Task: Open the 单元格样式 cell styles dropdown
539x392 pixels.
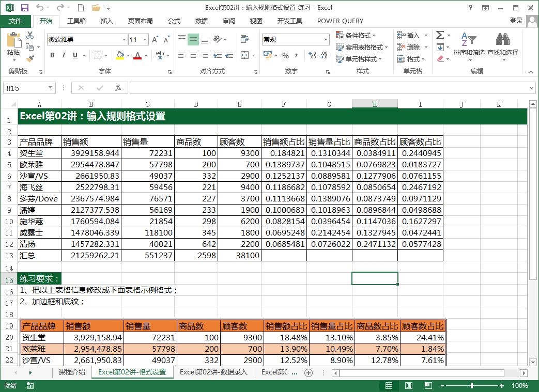Action: point(359,59)
